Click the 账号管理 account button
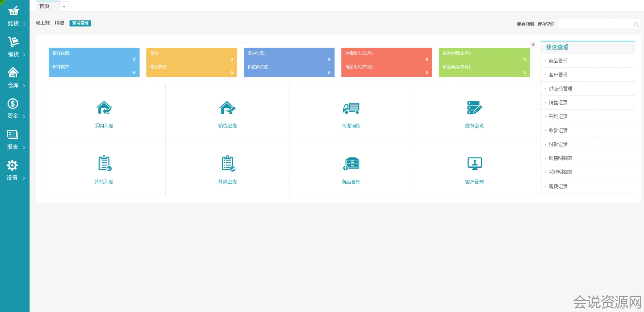Screen dimensions: 644x312 (x=80, y=23)
